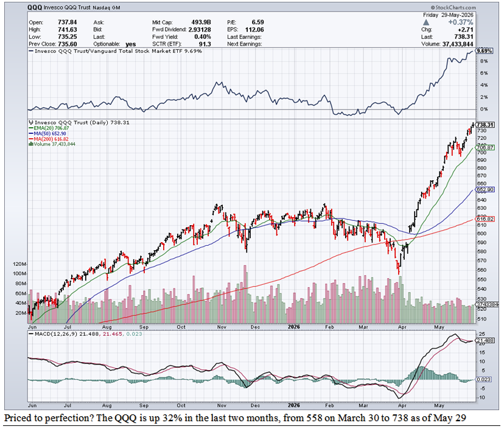
Task: Click the EPS value 112.06
Action: [x=254, y=30]
